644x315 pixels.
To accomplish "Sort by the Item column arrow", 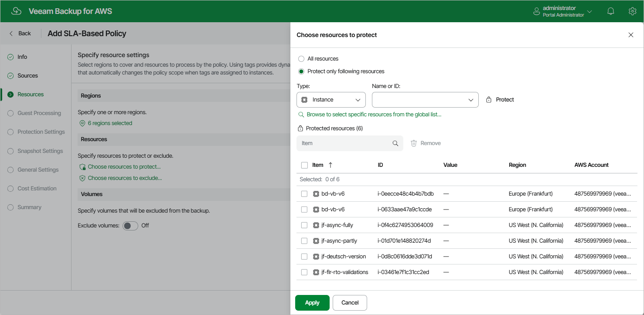I will [330, 165].
